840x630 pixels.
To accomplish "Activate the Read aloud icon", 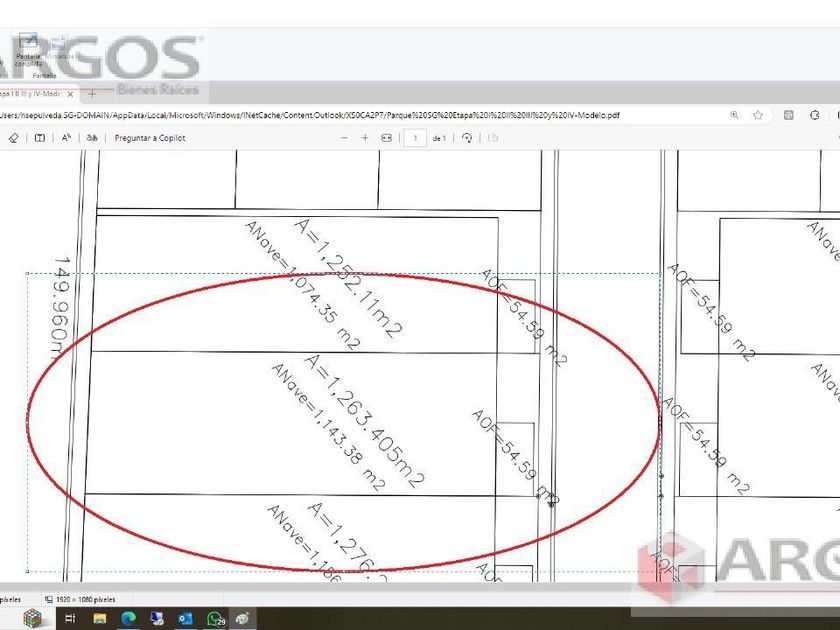I will (66, 138).
